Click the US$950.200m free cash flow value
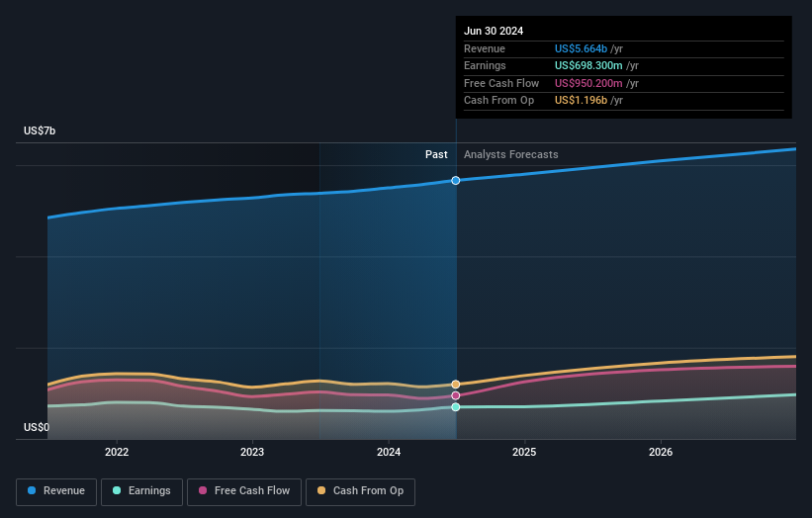This screenshot has width=812, height=518. 588,83
